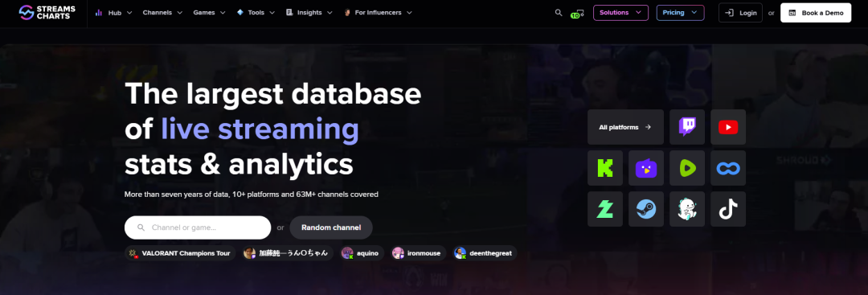Select the purple bird-face Nimo TV icon

pyautogui.click(x=646, y=168)
